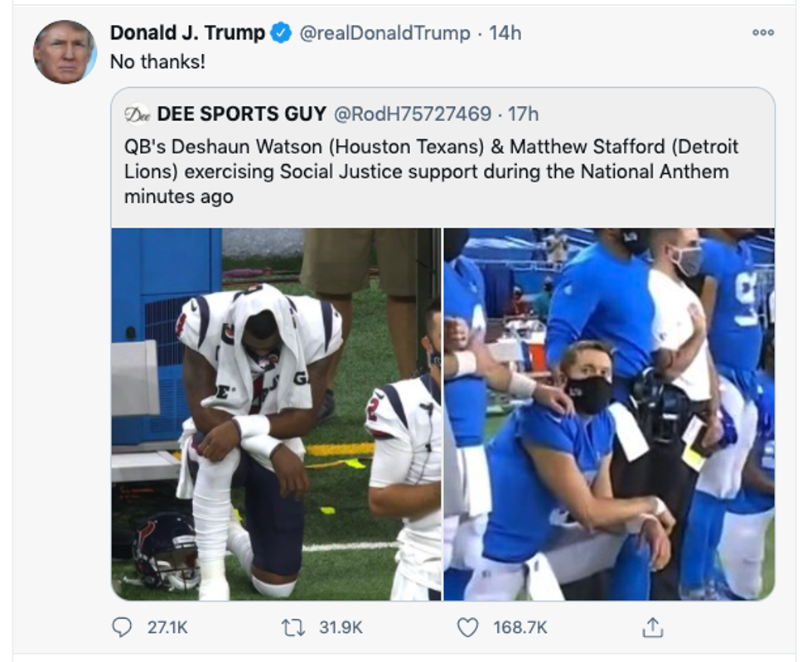Viewport: 812px width, 662px height.
Task: Open the left photo of kneeling Texans player
Action: click(277, 413)
